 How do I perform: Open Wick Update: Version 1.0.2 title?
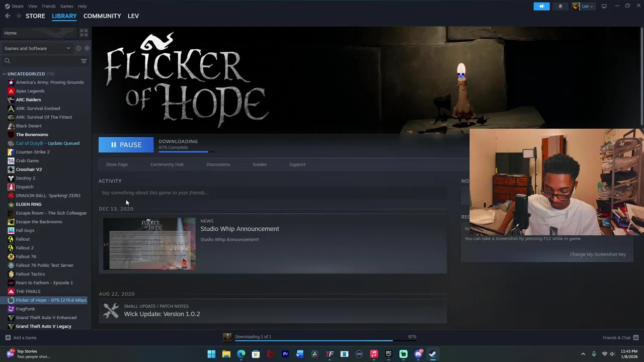coord(162,314)
